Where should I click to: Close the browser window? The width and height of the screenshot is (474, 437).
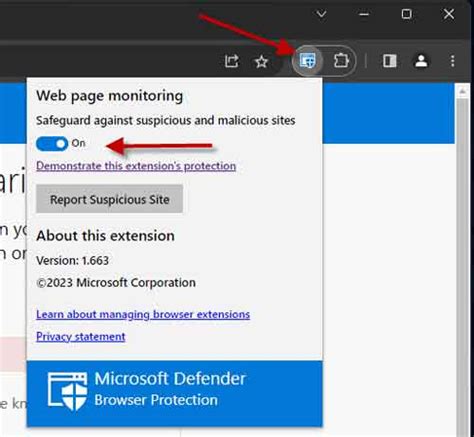[449, 14]
